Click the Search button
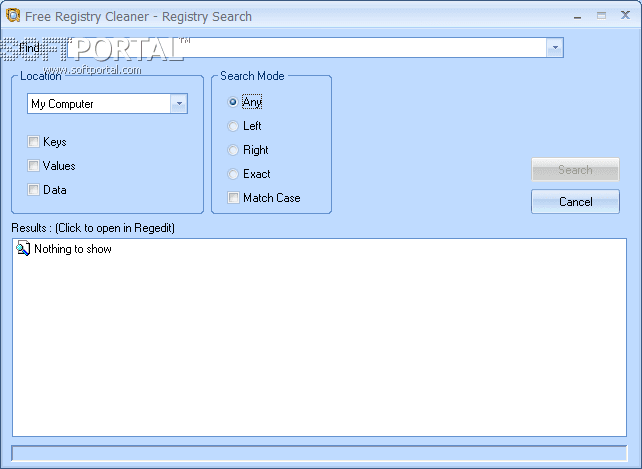Image resolution: width=642 pixels, height=469 pixels. [x=575, y=170]
